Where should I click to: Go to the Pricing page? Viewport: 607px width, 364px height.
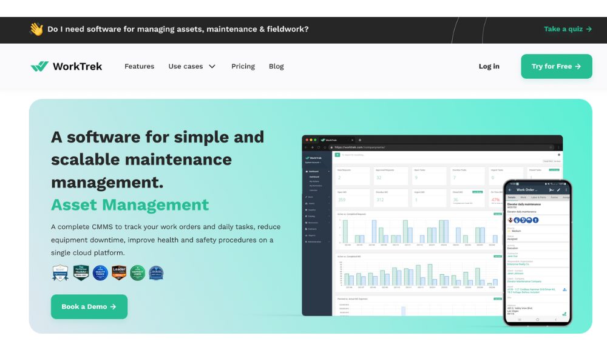tap(243, 67)
